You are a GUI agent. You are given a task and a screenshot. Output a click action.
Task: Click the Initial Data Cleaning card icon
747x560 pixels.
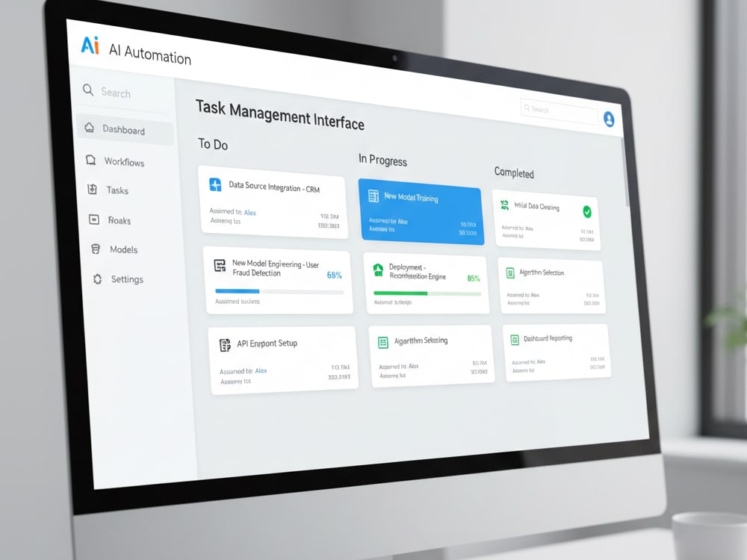click(504, 205)
